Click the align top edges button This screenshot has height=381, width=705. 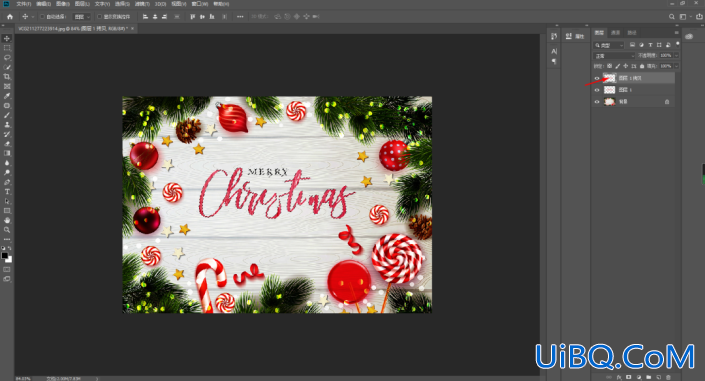click(x=193, y=17)
